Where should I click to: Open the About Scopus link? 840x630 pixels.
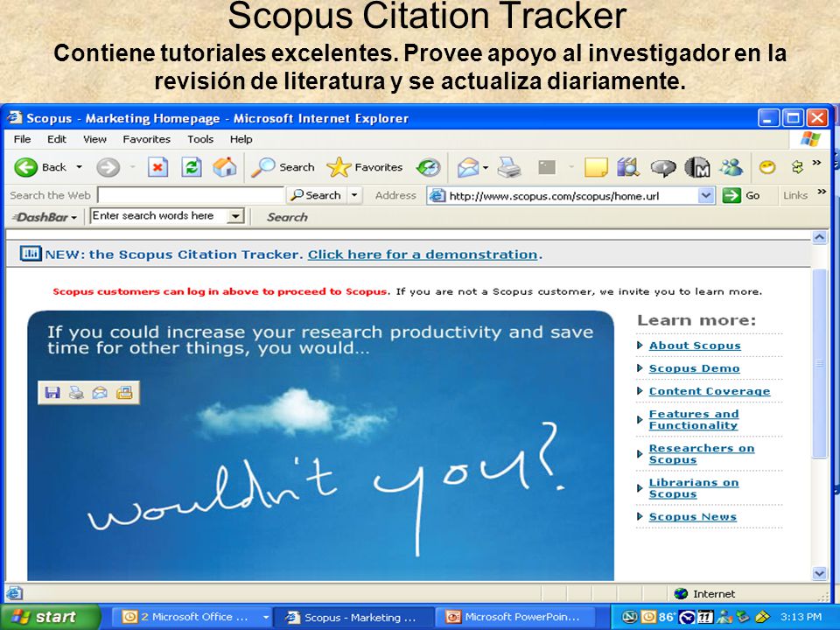point(695,346)
